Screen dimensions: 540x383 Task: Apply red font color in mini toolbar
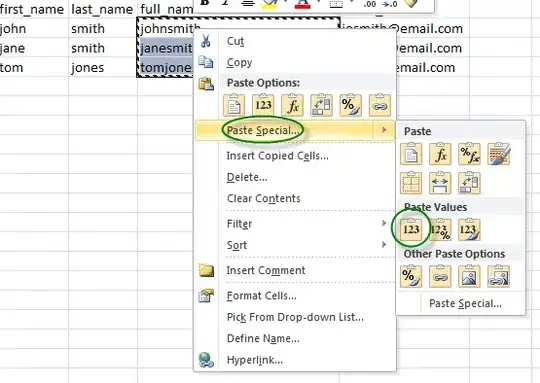(303, 4)
